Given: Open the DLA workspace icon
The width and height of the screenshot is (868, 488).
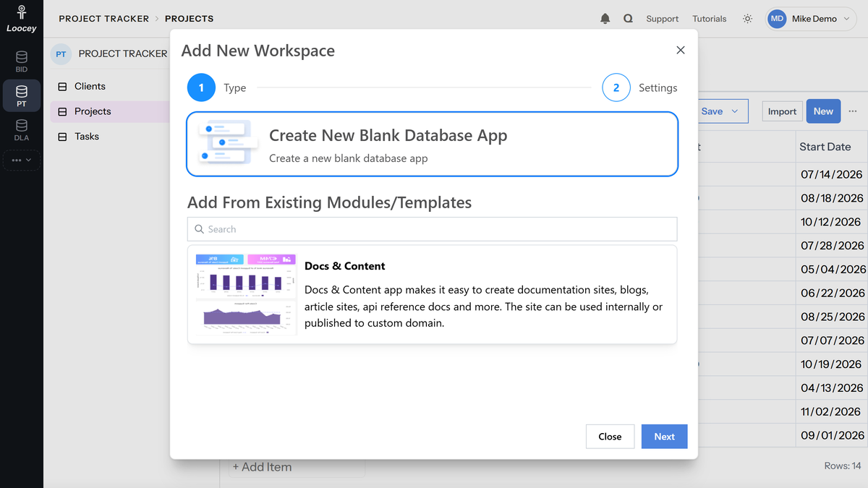Looking at the screenshot, I should tap(22, 130).
